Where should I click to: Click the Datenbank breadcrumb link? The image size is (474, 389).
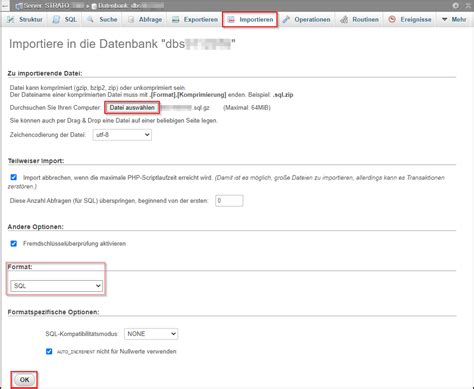pos(130,6)
